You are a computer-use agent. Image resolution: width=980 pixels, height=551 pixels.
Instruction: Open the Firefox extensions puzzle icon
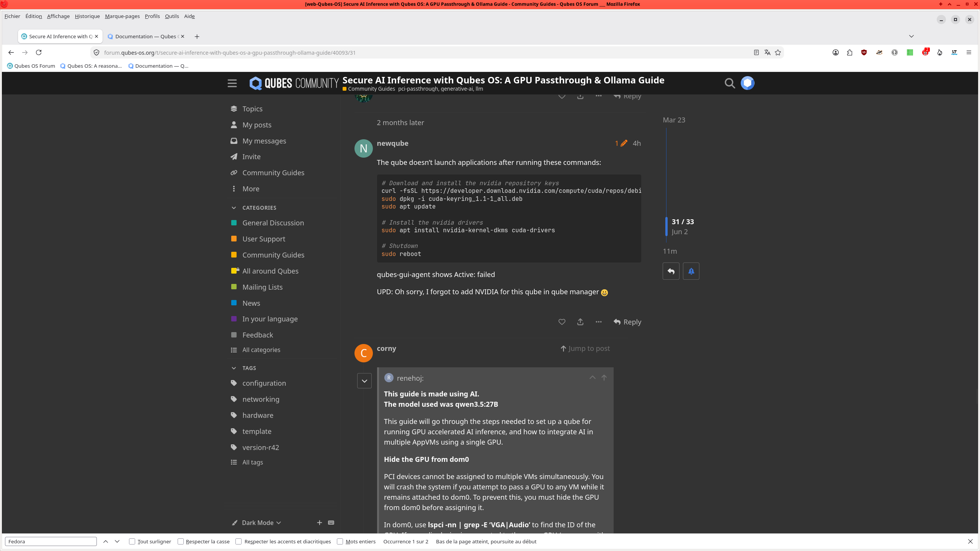[850, 52]
